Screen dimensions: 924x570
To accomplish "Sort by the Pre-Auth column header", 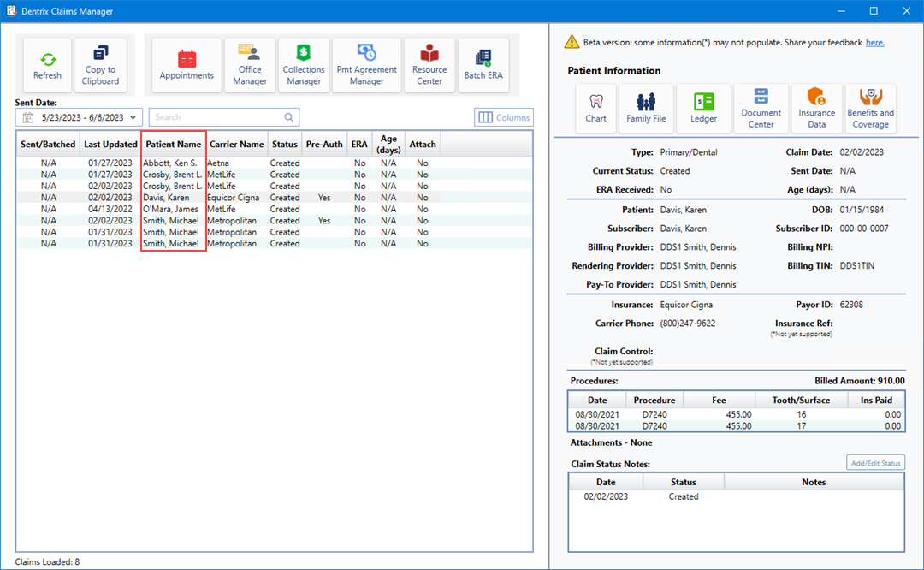I will point(324,145).
